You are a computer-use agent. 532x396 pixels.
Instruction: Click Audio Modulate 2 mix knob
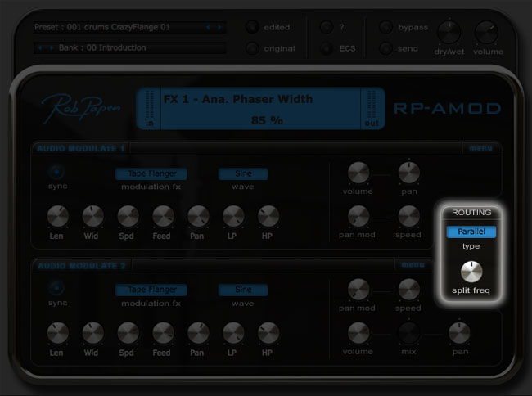click(x=409, y=333)
